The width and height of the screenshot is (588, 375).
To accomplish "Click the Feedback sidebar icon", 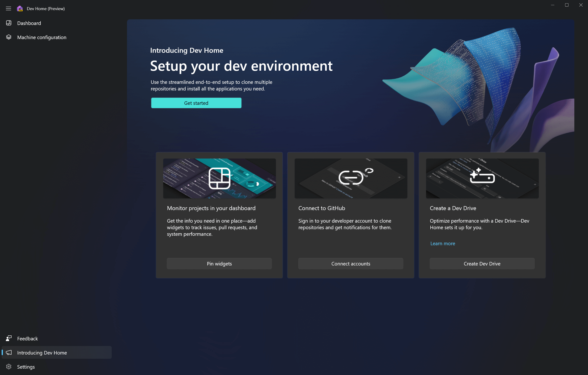I will pos(9,338).
